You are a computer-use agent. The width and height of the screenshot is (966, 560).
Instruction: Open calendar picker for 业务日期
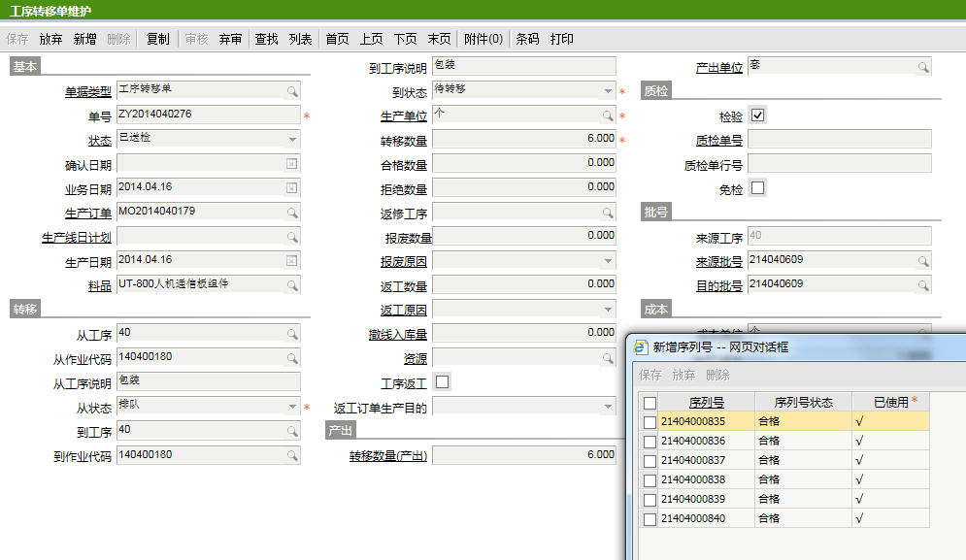(291, 187)
